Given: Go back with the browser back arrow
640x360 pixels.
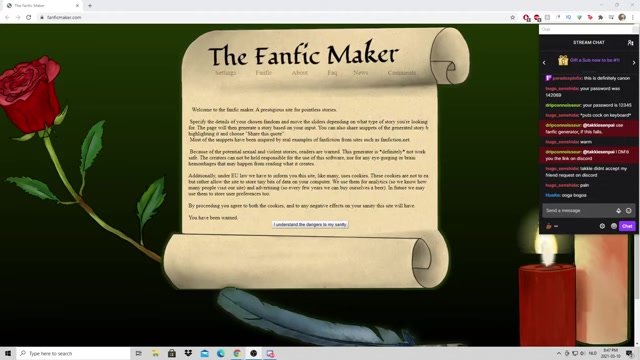Looking at the screenshot, I should [7, 17].
